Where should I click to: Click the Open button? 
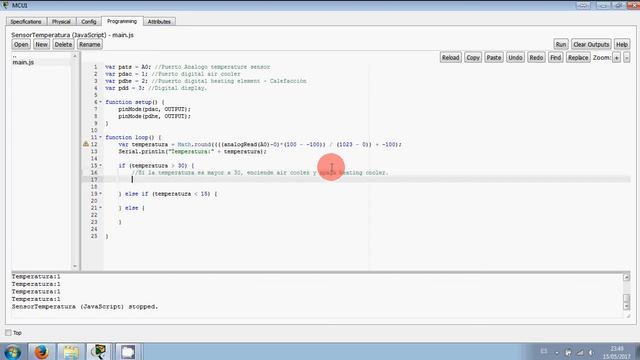click(21, 44)
